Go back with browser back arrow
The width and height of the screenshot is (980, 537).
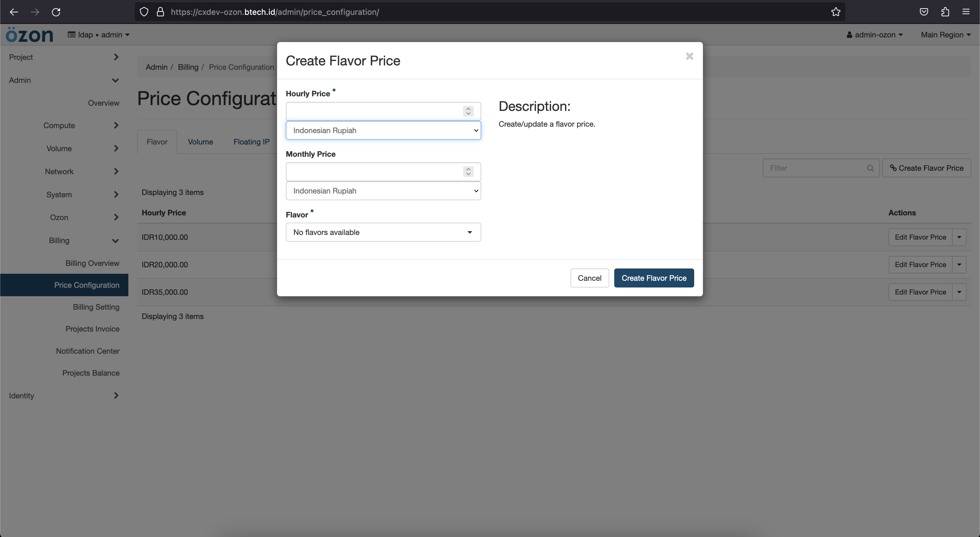[x=14, y=12]
